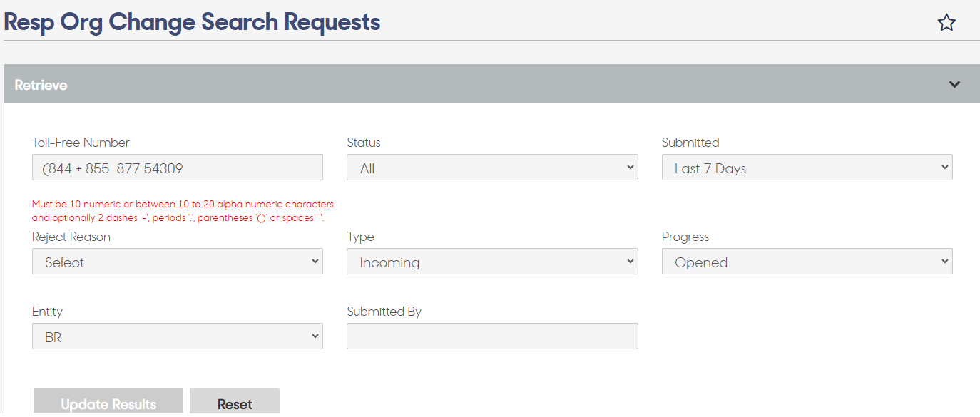980x417 pixels.
Task: Click the Update Results button
Action: pyautogui.click(x=108, y=403)
